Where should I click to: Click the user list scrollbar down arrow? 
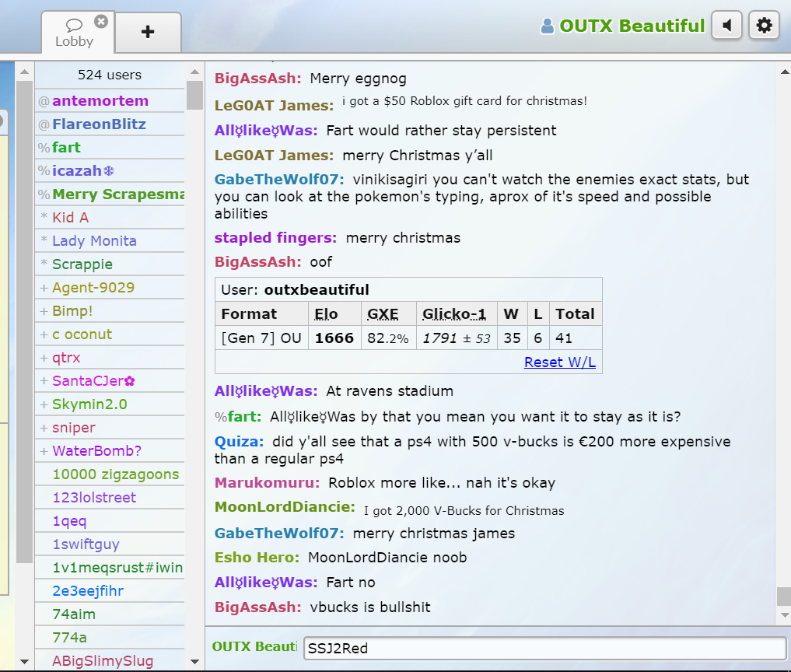pyautogui.click(x=194, y=661)
